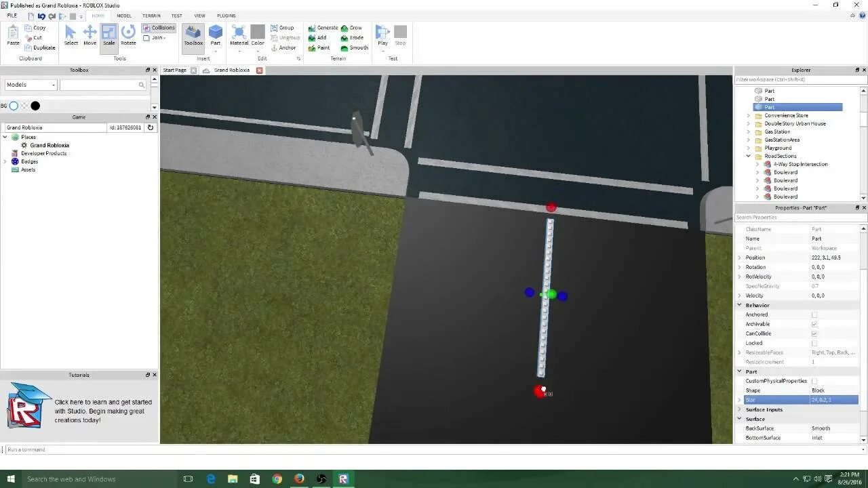This screenshot has height=488, width=868.
Task: Select the terrain Smooth tool
Action: [x=354, y=47]
